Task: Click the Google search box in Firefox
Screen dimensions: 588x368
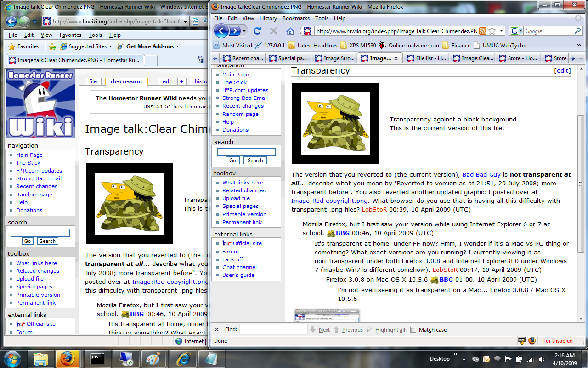Action: tap(548, 31)
